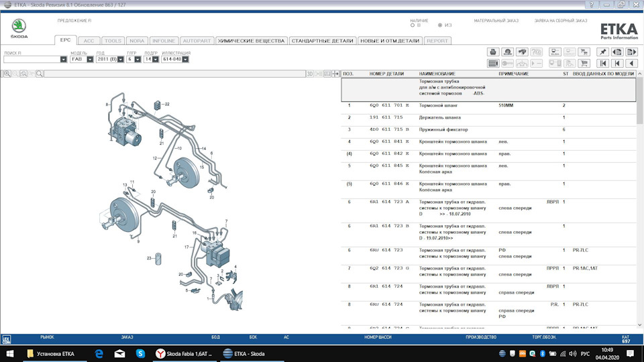Click the plain left arrow icon
Image resolution: width=644 pixels, height=362 pixels.
click(631, 63)
